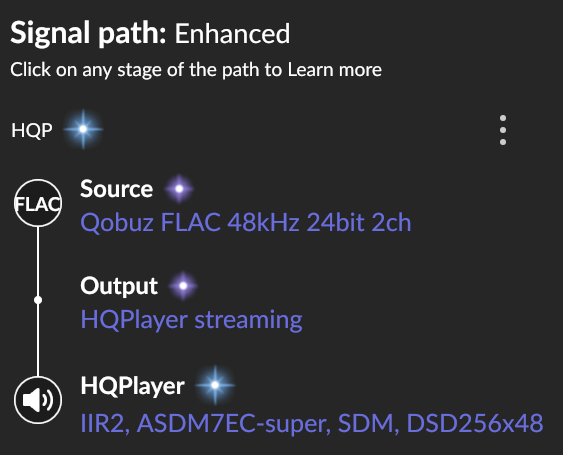Click the small node dot on path line

[38, 300]
